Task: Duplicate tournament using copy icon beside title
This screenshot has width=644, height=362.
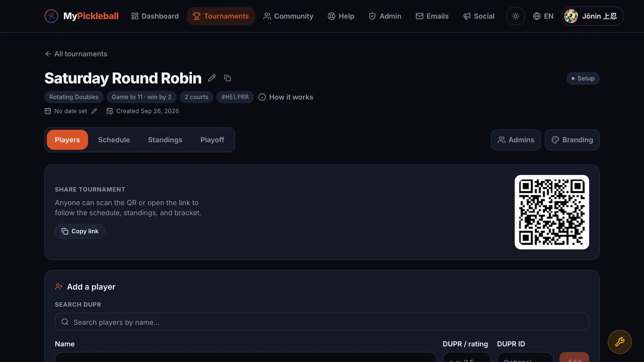Action: pyautogui.click(x=227, y=78)
